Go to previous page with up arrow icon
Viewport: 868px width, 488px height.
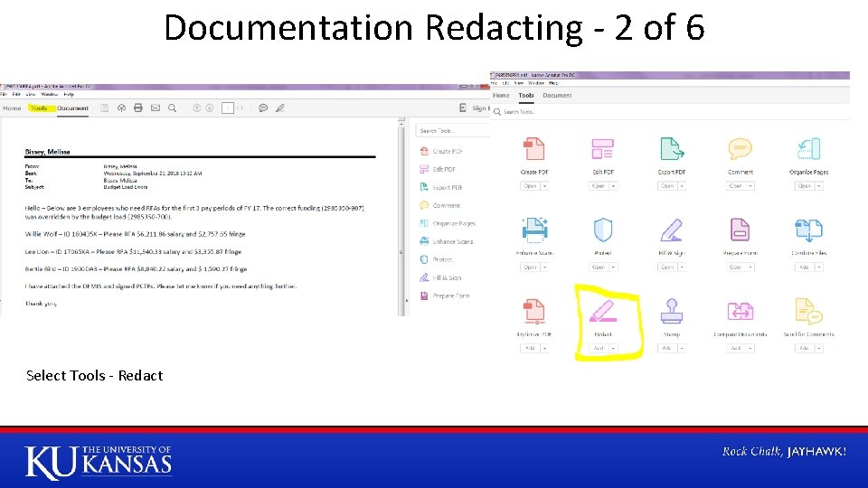coord(196,108)
